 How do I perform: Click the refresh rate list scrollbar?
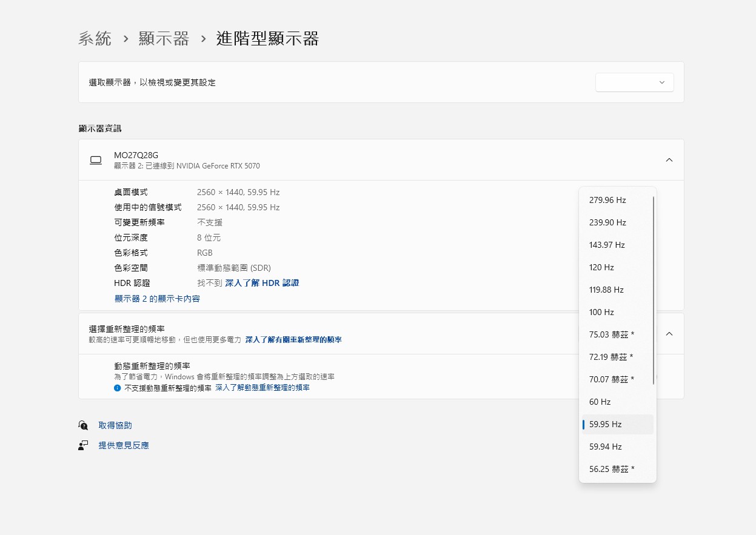[x=654, y=290]
